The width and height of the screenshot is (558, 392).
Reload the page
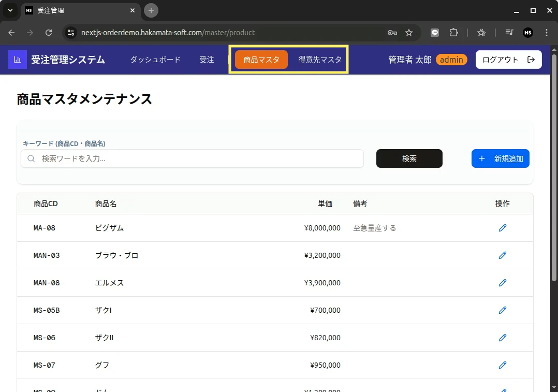click(x=49, y=33)
